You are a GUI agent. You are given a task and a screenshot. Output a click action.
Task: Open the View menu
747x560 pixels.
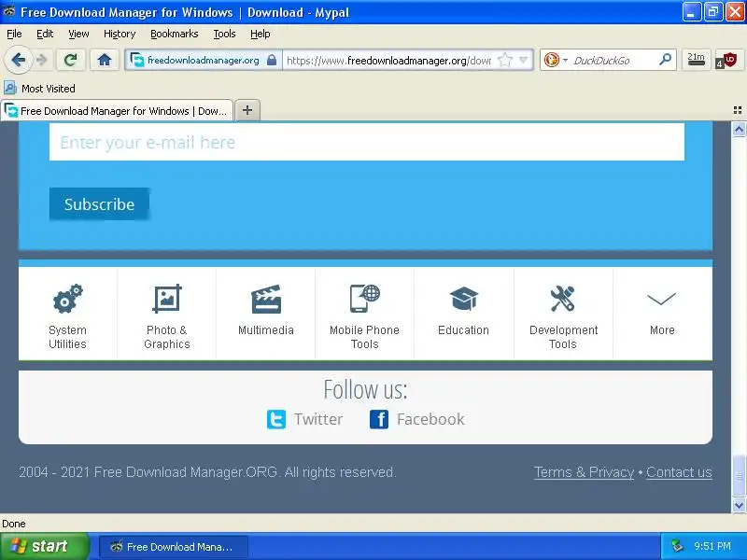(78, 34)
